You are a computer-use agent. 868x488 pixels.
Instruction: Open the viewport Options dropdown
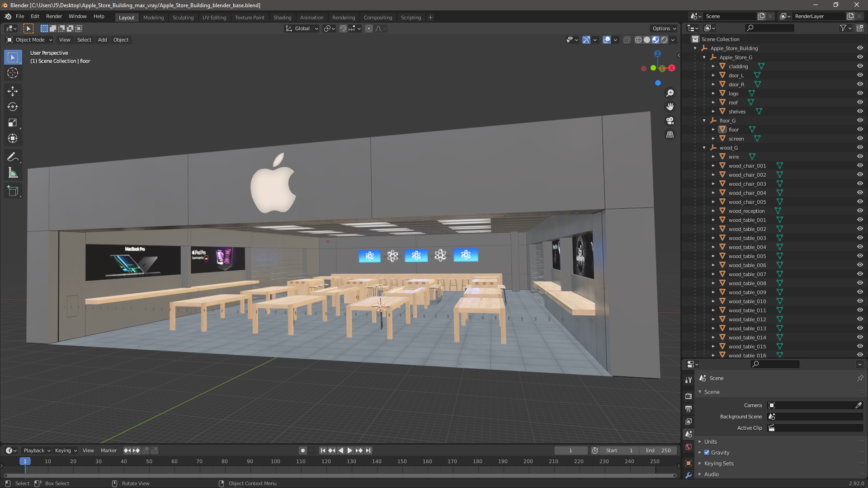click(x=664, y=28)
